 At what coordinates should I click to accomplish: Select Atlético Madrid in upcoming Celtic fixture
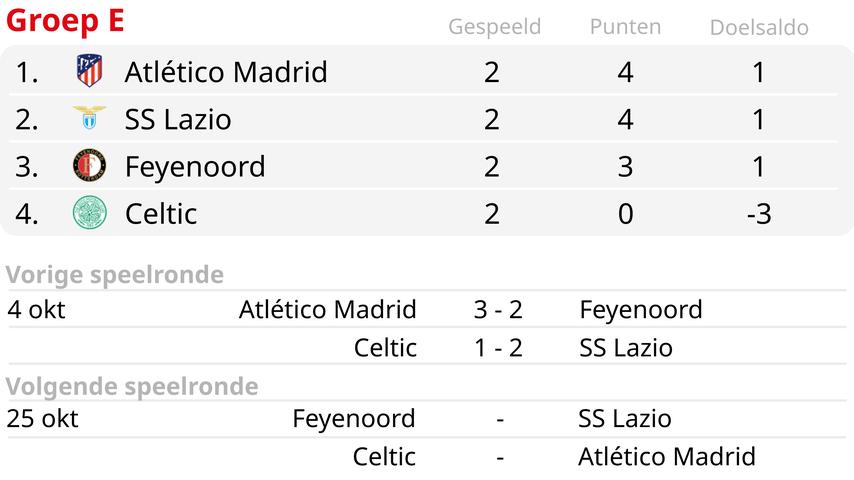coord(667,457)
